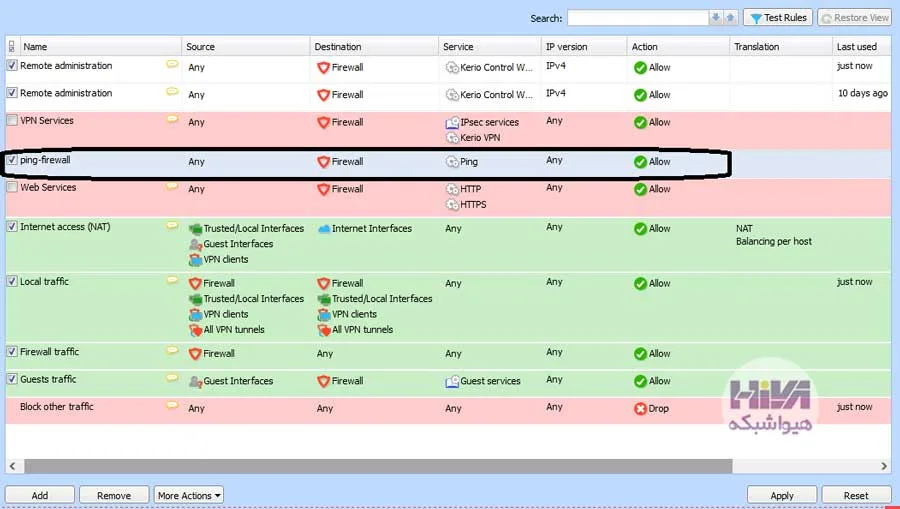The width and height of the screenshot is (900, 509).
Task: Open comment bubble of VPN Services rule
Action: click(x=172, y=119)
